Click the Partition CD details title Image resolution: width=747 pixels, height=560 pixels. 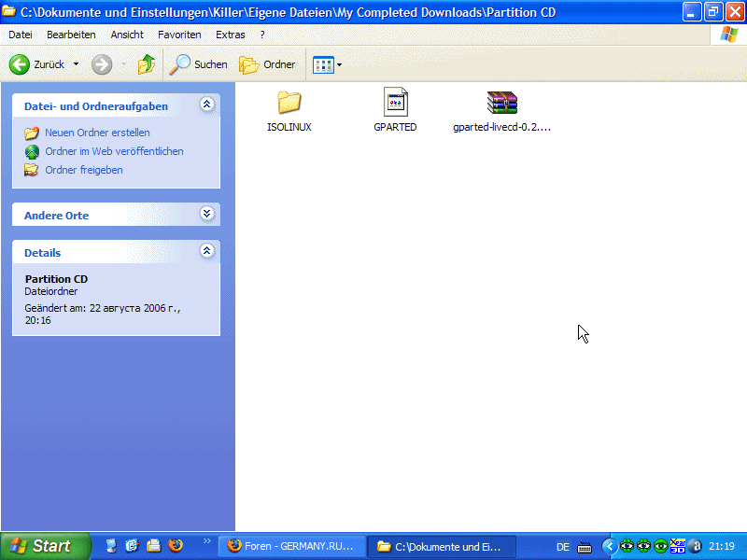[56, 279]
